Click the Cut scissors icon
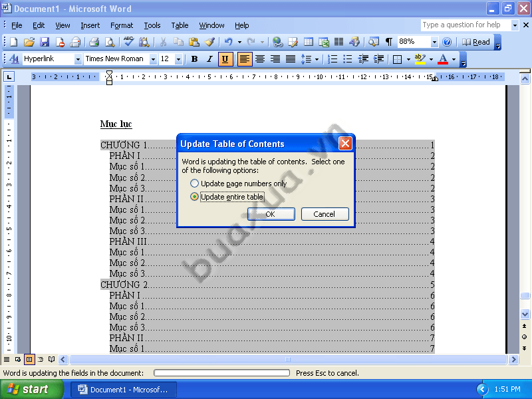 pyautogui.click(x=163, y=42)
